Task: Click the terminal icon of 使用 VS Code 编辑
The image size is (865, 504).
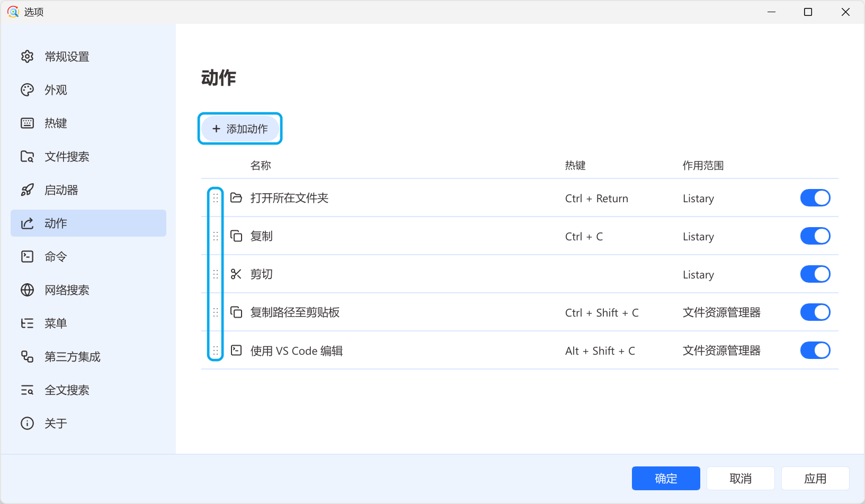Action: coord(236,350)
